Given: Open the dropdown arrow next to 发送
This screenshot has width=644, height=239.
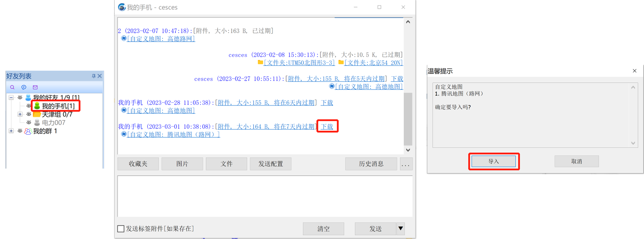Looking at the screenshot, I should click(400, 229).
